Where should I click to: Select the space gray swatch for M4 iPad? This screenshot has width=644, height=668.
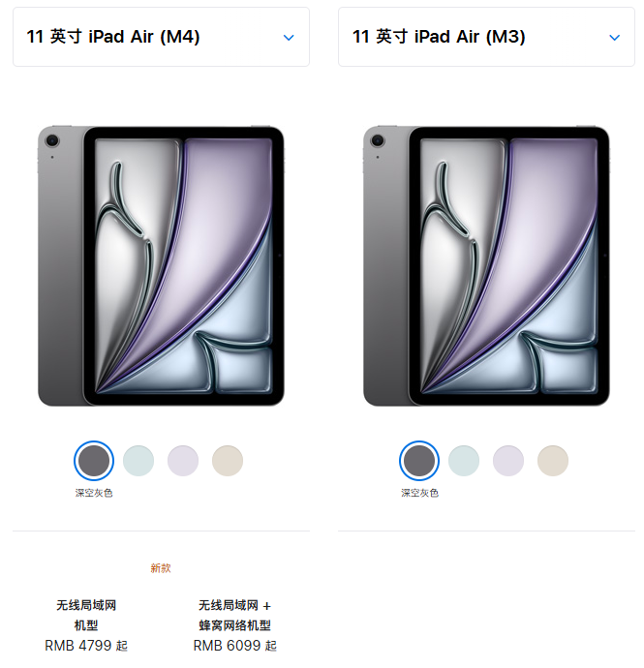[x=94, y=461]
